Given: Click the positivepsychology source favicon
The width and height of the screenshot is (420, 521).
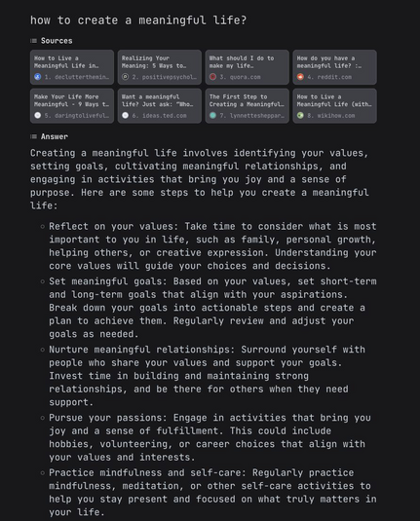Looking at the screenshot, I should coord(125,77).
